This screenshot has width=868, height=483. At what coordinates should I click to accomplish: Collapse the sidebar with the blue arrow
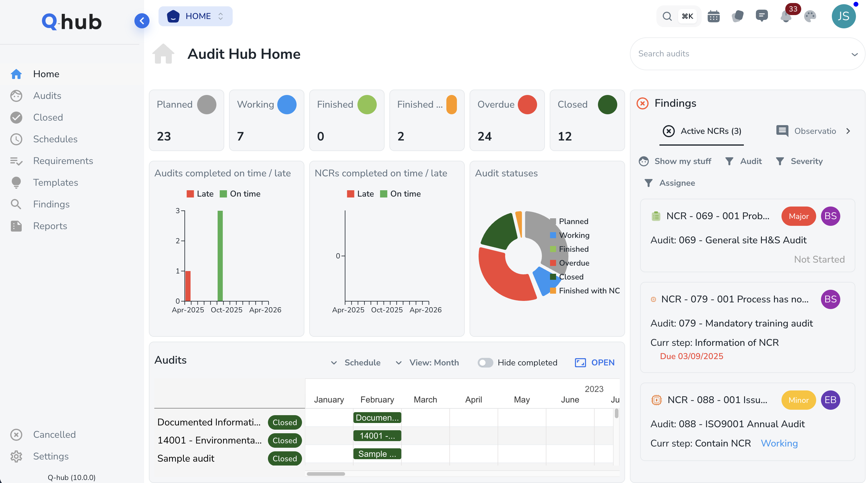point(142,21)
